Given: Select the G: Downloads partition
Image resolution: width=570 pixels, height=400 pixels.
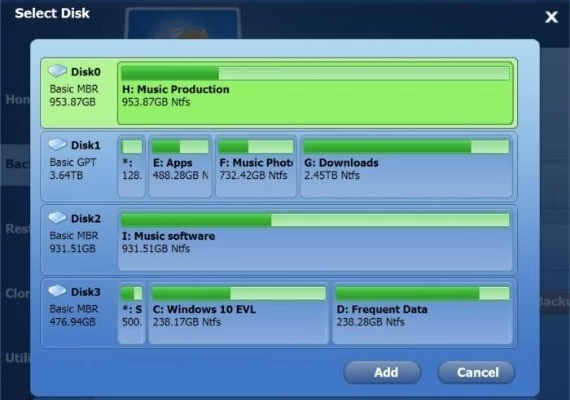Looking at the screenshot, I should (406, 167).
